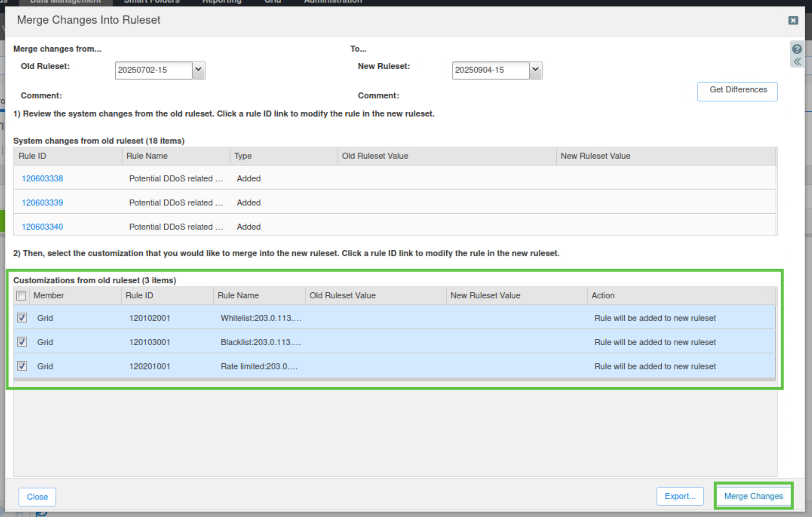Open the New Ruleset dropdown arrow
Viewport: 812px width, 517px height.
[535, 70]
